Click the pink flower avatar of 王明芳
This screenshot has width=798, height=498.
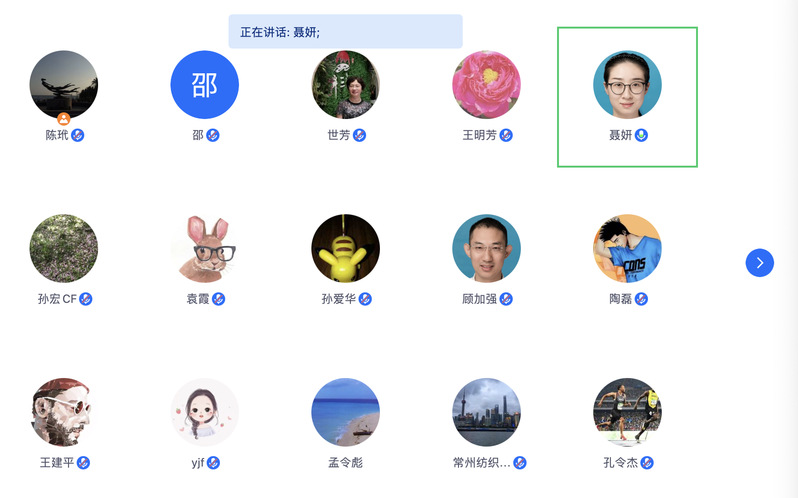(487, 84)
